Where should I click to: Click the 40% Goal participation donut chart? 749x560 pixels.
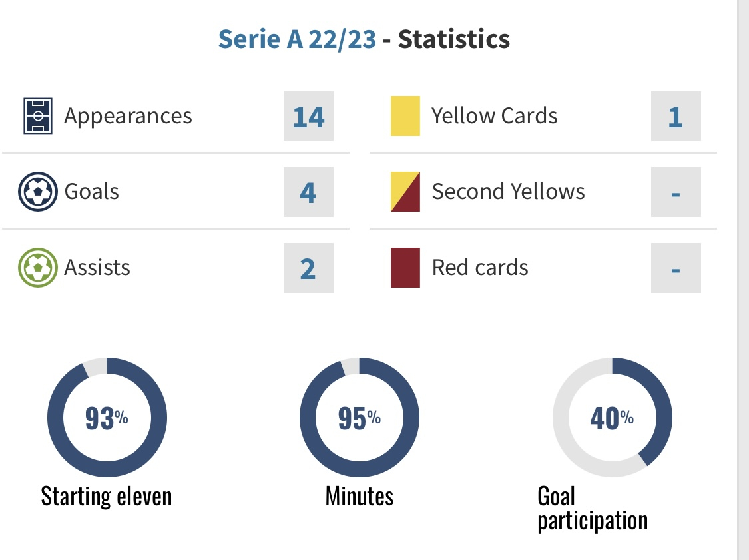pyautogui.click(x=613, y=417)
